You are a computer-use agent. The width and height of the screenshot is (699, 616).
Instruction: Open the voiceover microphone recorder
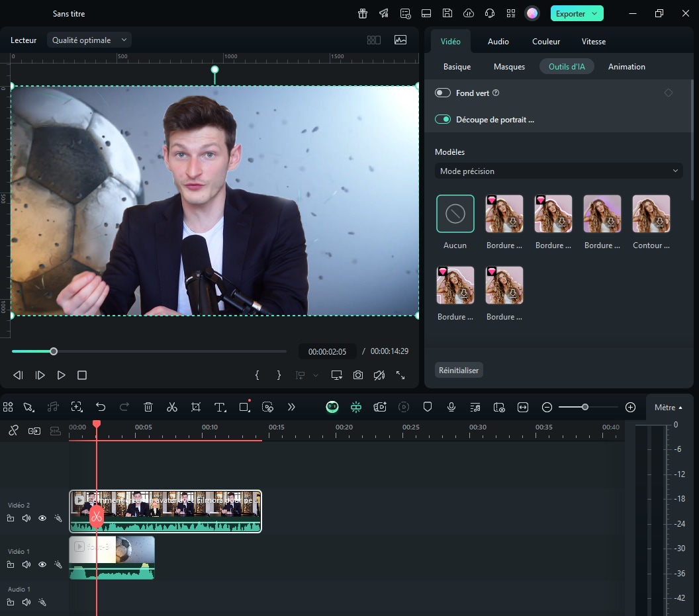pos(451,407)
